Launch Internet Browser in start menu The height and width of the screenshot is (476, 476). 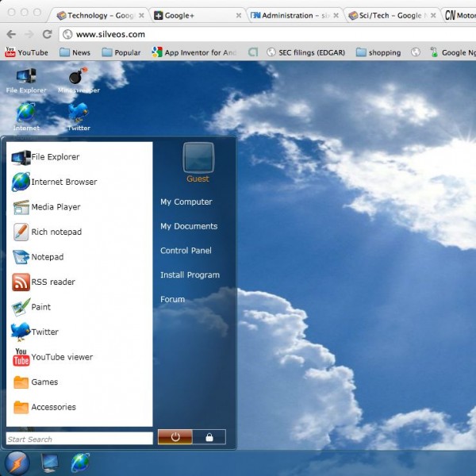point(63,182)
